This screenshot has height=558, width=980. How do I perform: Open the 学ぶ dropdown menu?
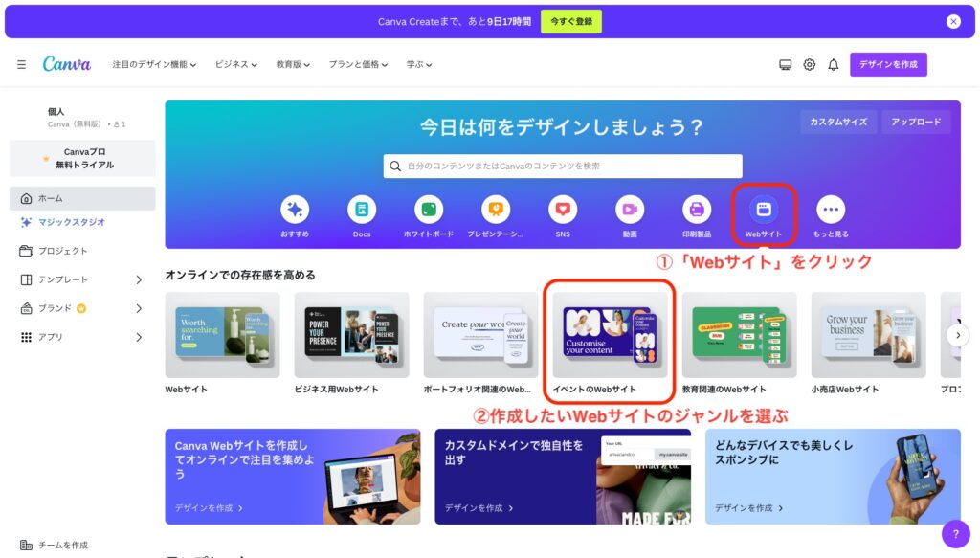pos(419,64)
